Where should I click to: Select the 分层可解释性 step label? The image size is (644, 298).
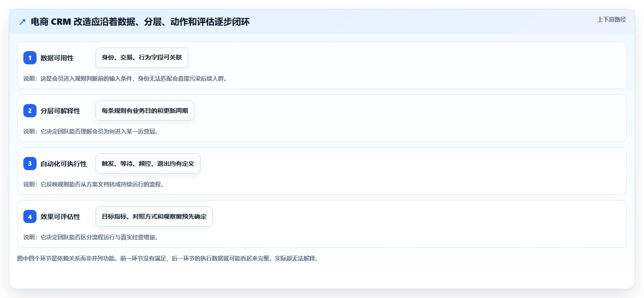tap(60, 111)
